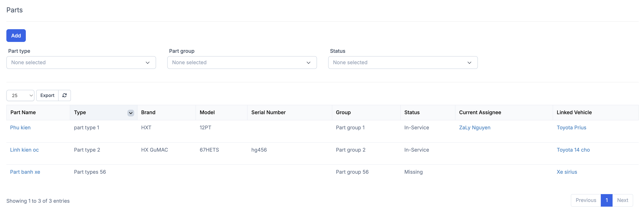This screenshot has height=216, width=644.
Task: Change the 25 entries-per-page selector
Action: tap(20, 95)
